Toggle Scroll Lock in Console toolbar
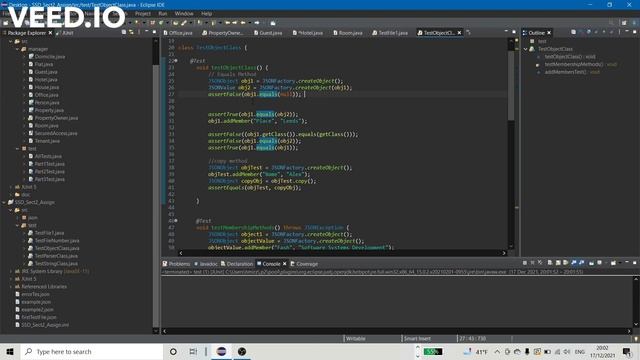640x360 pixels. point(558,263)
